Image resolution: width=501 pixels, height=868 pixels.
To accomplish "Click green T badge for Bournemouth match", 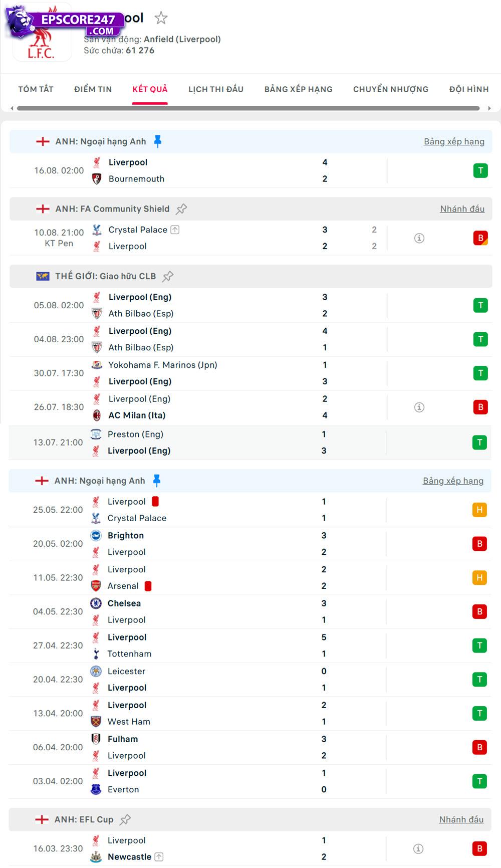I will click(x=480, y=171).
